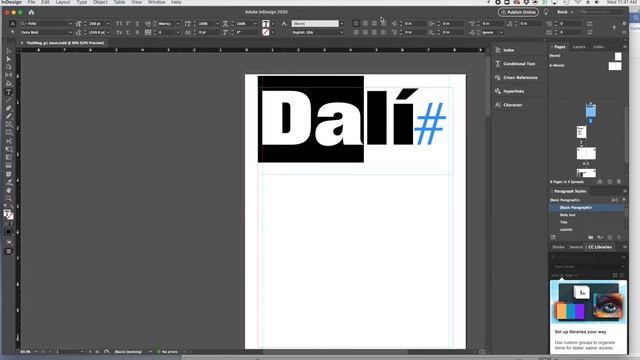Enable Align Center paragraph alignment
The image size is (640, 360).
(x=365, y=24)
